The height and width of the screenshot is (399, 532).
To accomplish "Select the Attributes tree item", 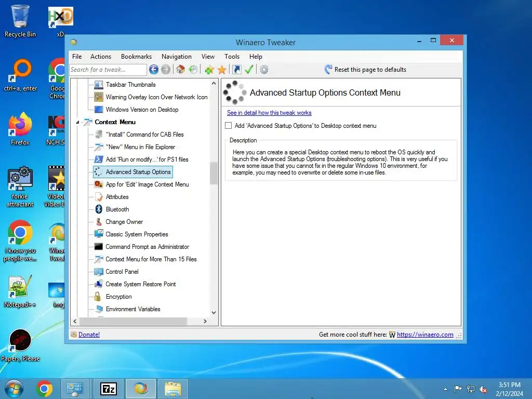I will pyautogui.click(x=117, y=197).
